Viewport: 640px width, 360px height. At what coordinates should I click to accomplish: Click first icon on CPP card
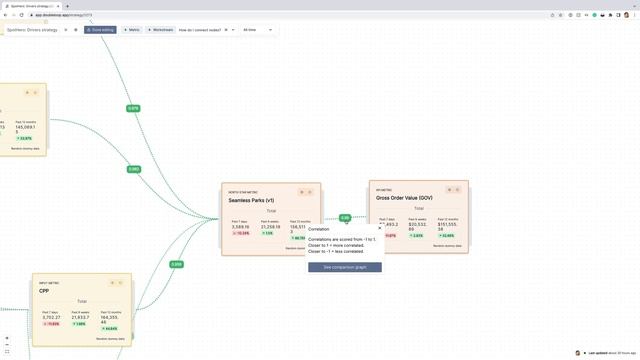pyautogui.click(x=113, y=283)
